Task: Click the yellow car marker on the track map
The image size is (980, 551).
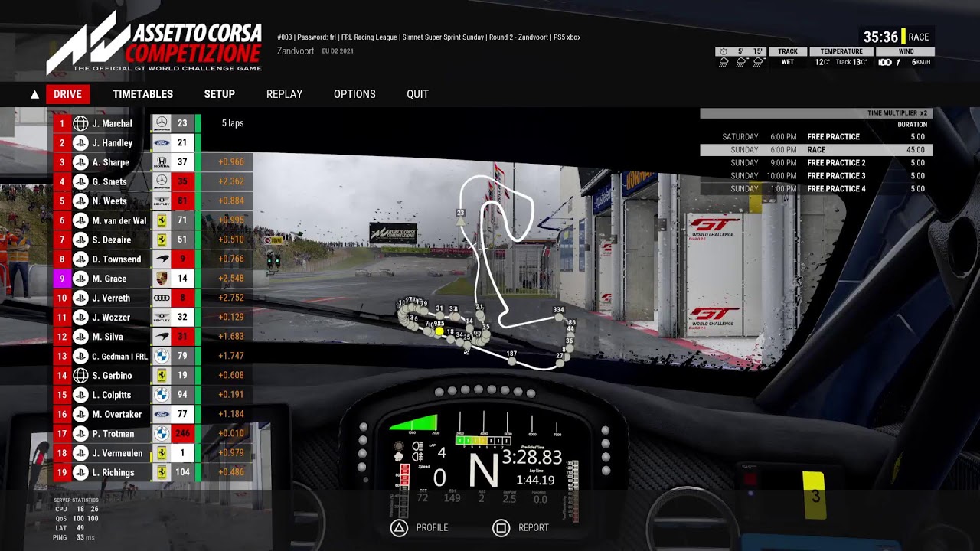Action: coord(439,331)
